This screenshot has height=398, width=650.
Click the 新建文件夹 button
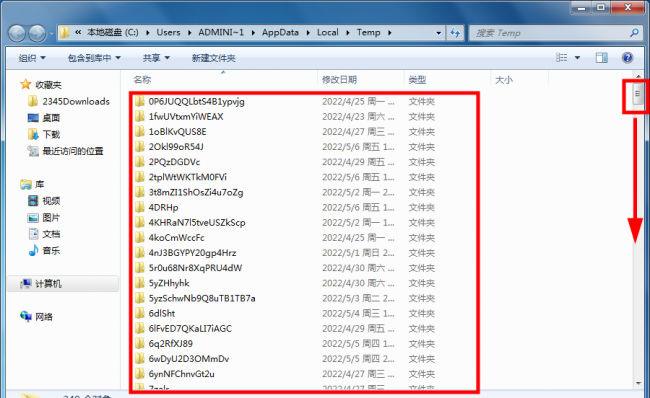213,58
